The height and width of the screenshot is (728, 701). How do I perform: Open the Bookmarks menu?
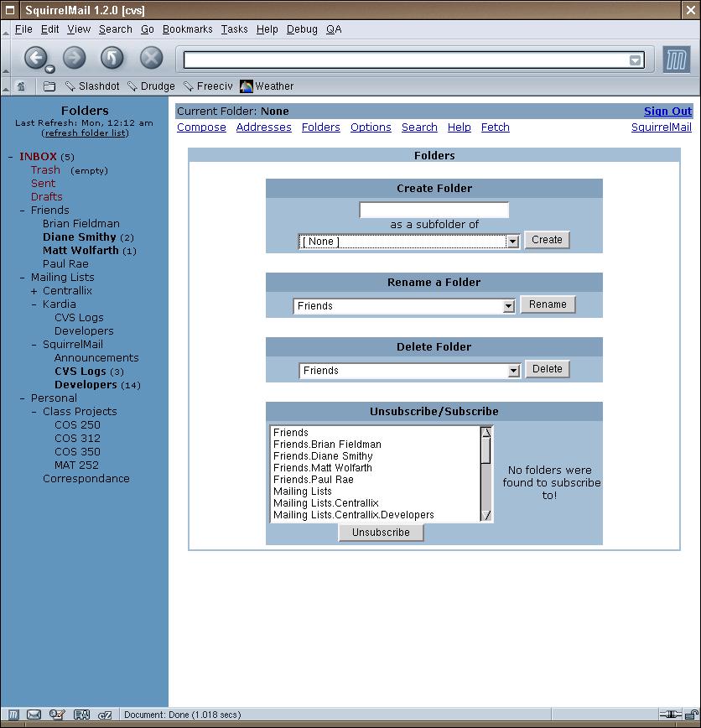[x=187, y=29]
